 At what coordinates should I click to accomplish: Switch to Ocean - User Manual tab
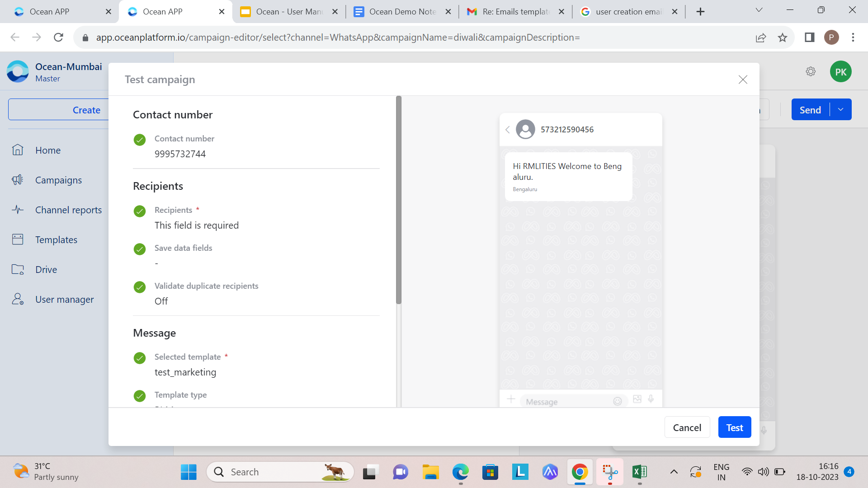(x=289, y=12)
